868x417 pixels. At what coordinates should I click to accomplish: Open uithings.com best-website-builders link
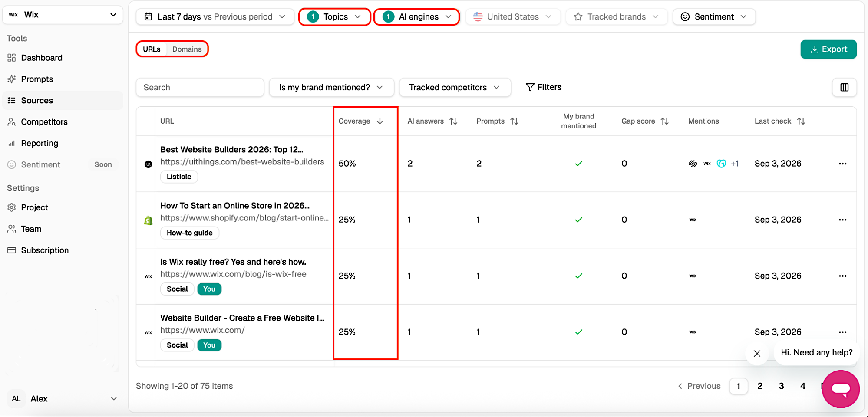coord(242,162)
